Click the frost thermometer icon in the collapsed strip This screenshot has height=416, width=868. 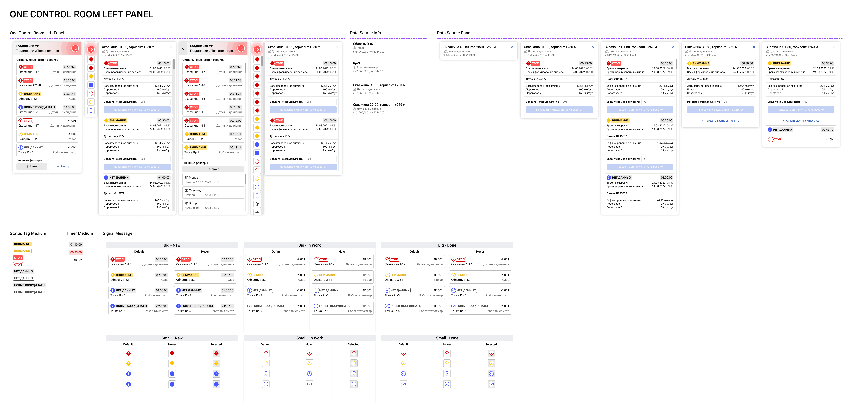[257, 204]
